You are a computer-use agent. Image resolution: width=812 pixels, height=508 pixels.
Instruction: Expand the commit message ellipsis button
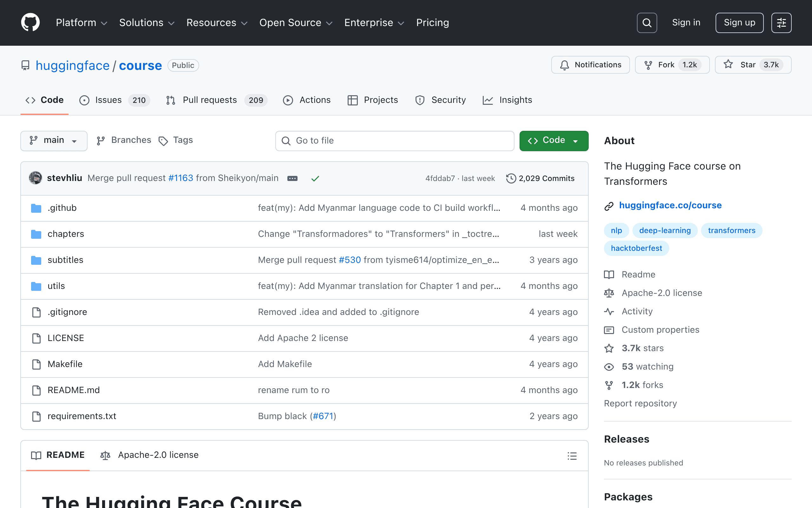pos(292,178)
